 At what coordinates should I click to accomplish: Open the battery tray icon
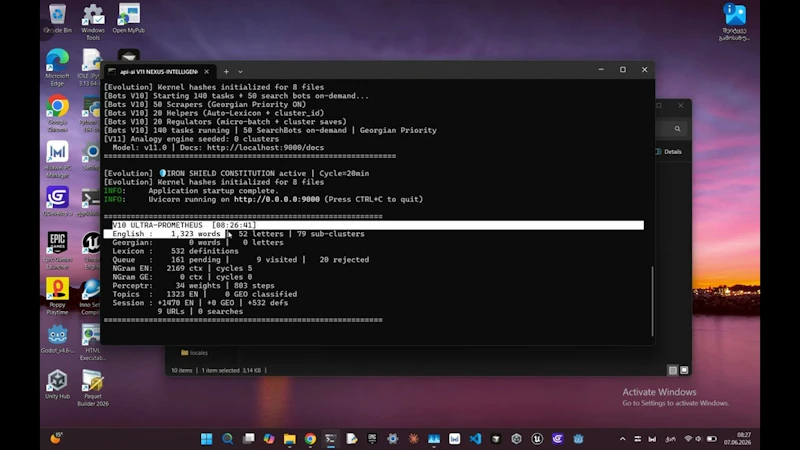(712, 439)
